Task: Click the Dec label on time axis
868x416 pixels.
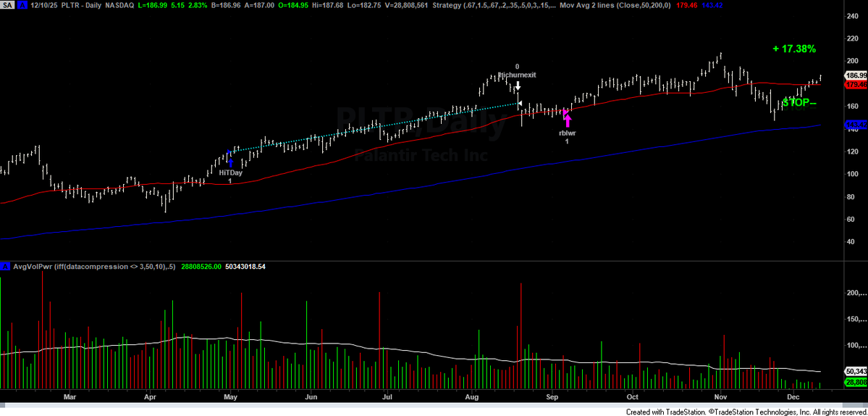Action: tap(793, 397)
